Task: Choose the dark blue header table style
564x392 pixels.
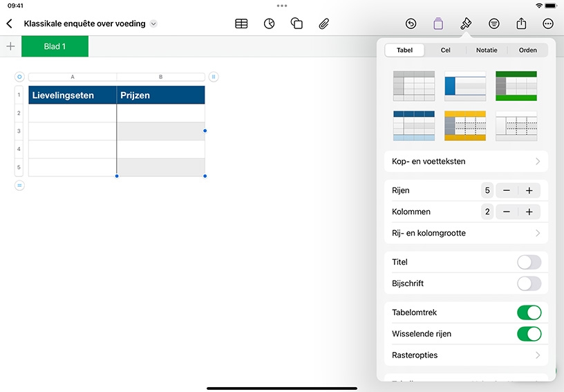Action: (x=414, y=126)
